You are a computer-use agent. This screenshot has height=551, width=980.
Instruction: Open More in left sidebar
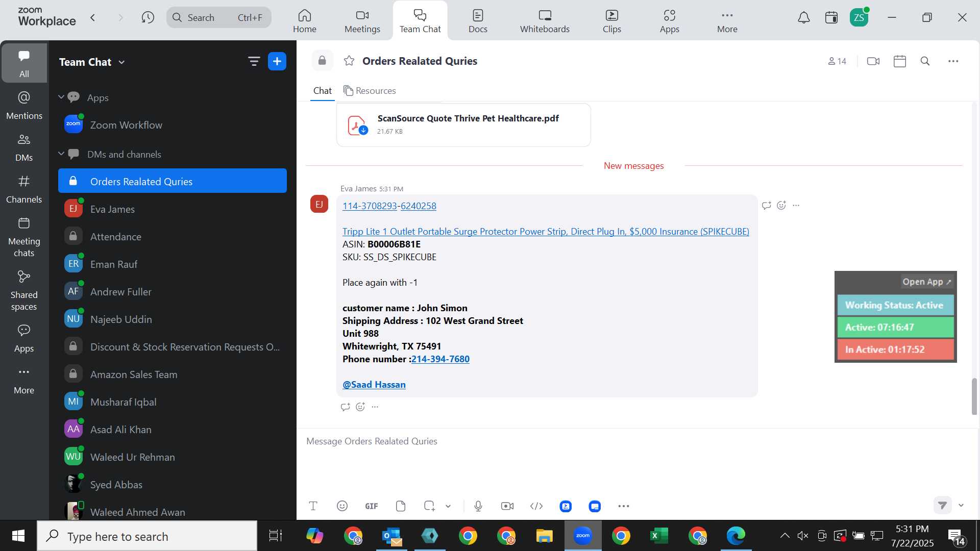point(24,381)
